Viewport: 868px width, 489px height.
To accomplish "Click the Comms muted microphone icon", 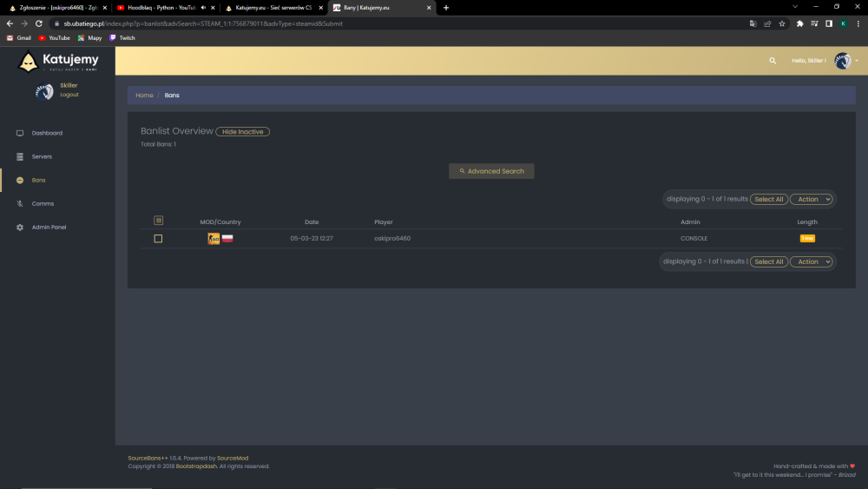I will tap(20, 204).
